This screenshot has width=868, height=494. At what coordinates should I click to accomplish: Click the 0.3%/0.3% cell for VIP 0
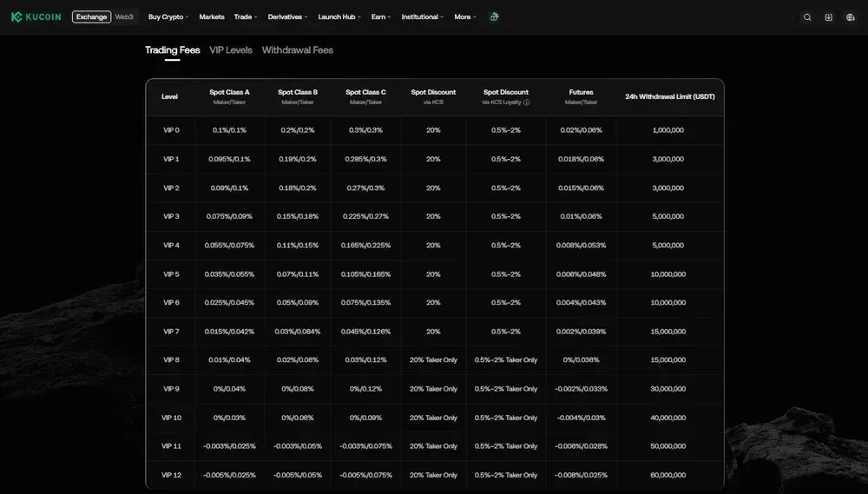(365, 130)
